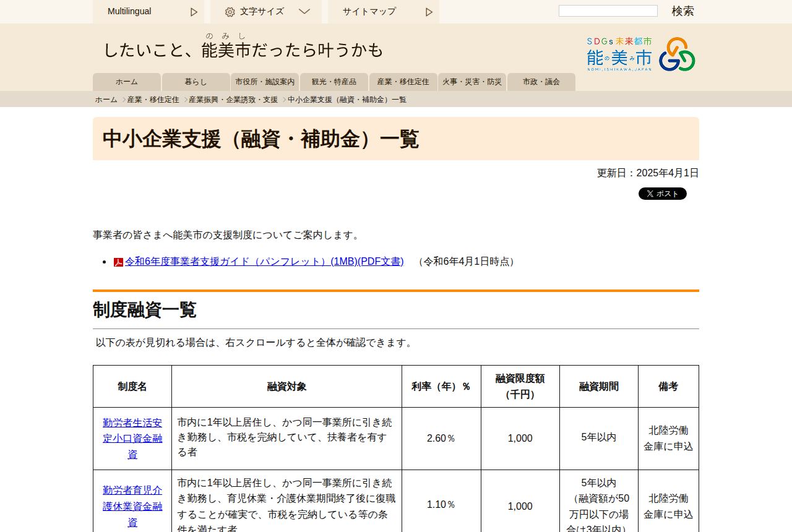
Task: Click the 更新日：2025年4月1日 text
Action: (x=648, y=173)
